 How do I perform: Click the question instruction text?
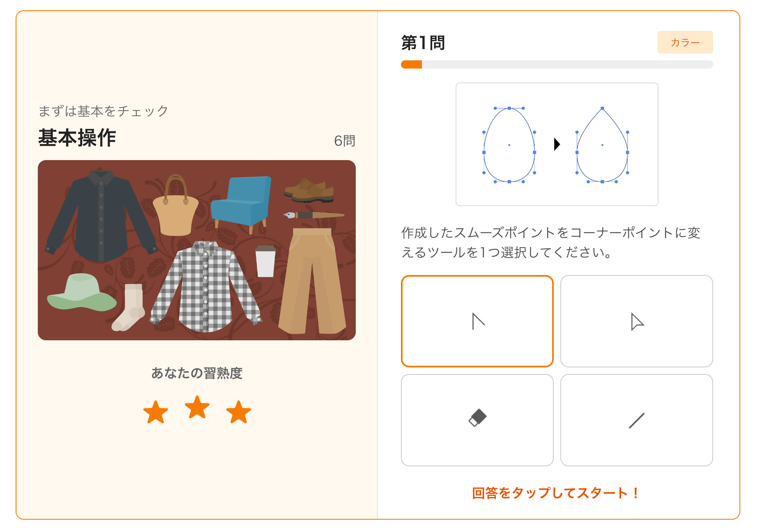[x=551, y=242]
